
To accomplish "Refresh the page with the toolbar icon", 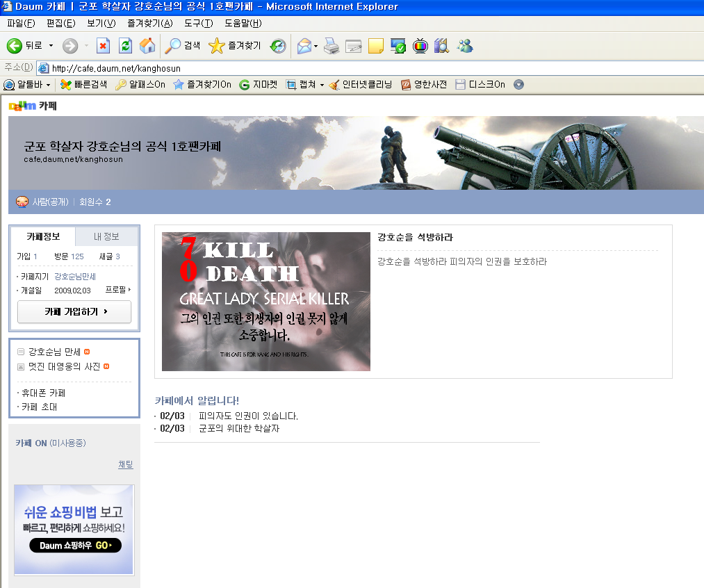I will [x=125, y=46].
